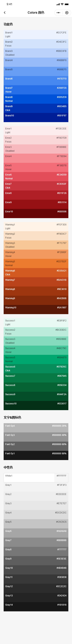Select the Warning5 Normal #ED7B2F swatch

coord(36,263)
